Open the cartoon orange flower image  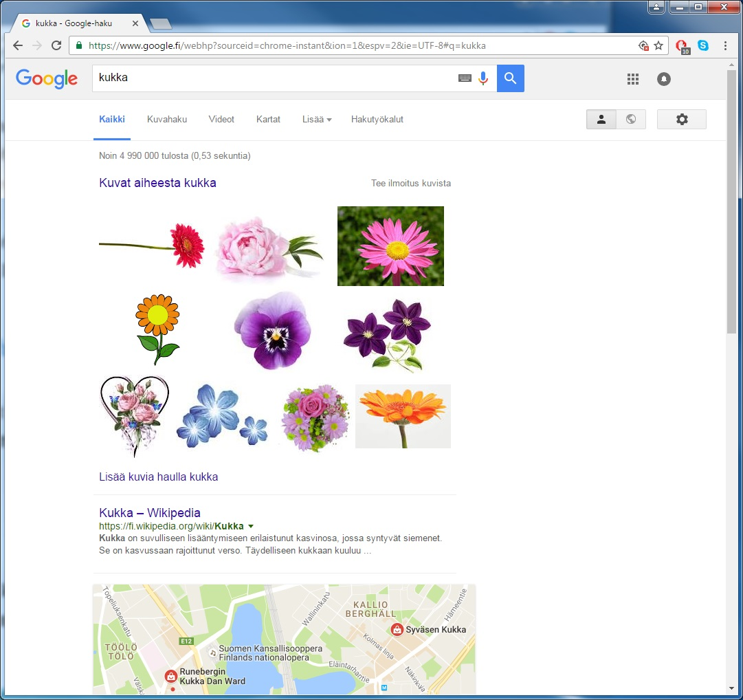pos(158,329)
